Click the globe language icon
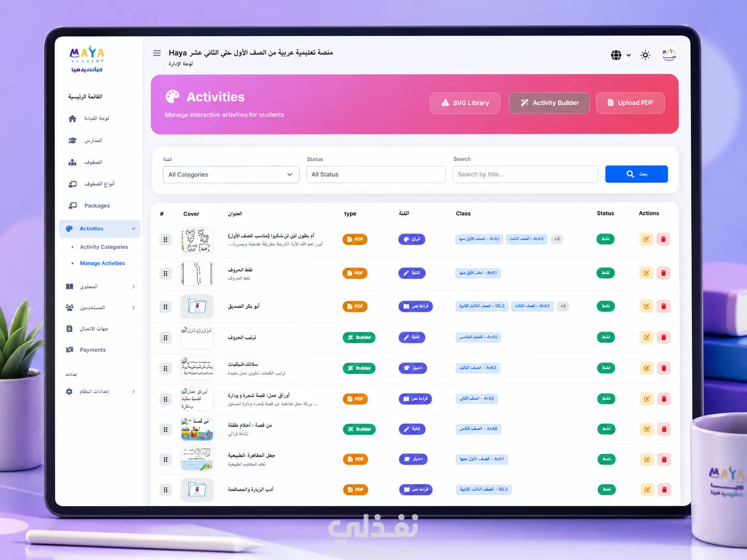747x560 pixels. coord(616,55)
